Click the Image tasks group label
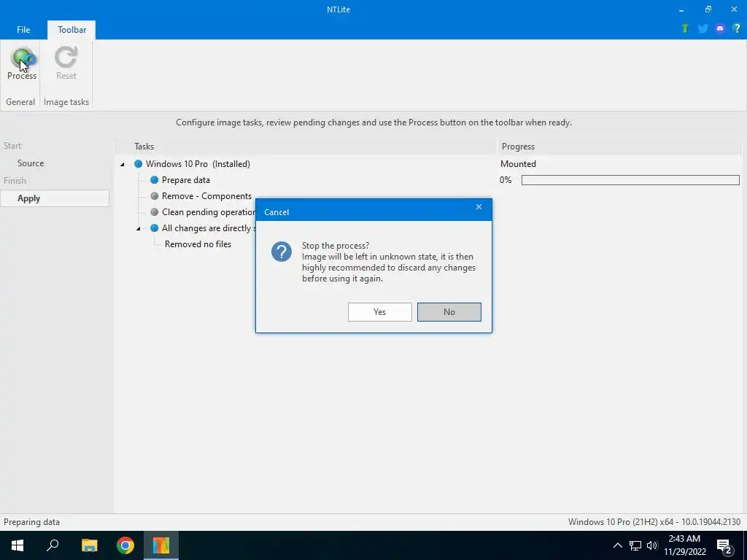This screenshot has width=747, height=560. [x=66, y=102]
